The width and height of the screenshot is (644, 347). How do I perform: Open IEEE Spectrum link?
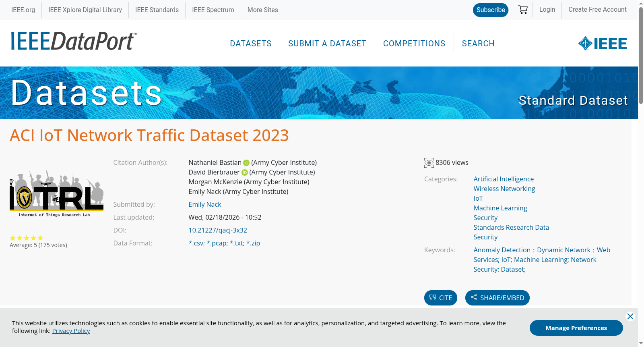point(213,10)
